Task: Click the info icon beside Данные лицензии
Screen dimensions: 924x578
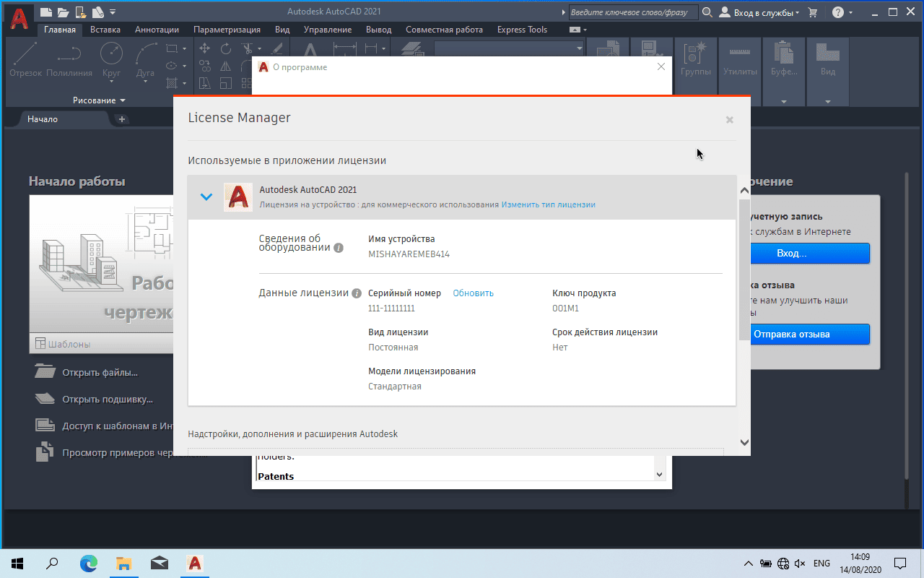Action: click(356, 293)
